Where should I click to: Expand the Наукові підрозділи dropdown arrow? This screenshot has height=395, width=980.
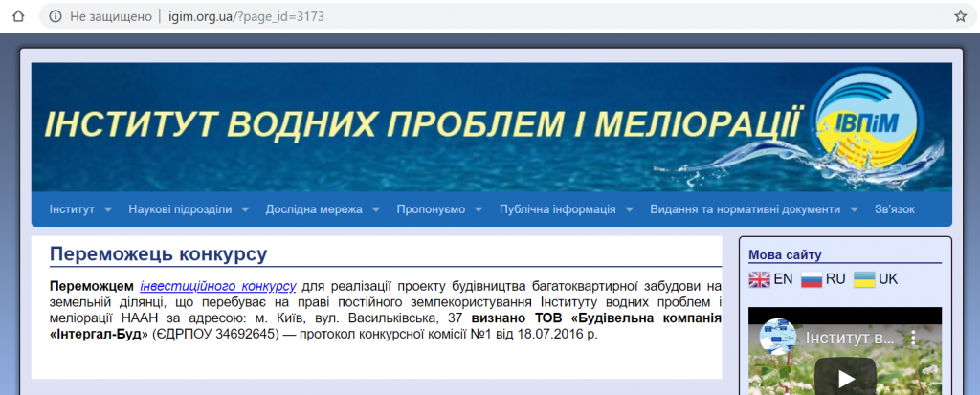246,209
